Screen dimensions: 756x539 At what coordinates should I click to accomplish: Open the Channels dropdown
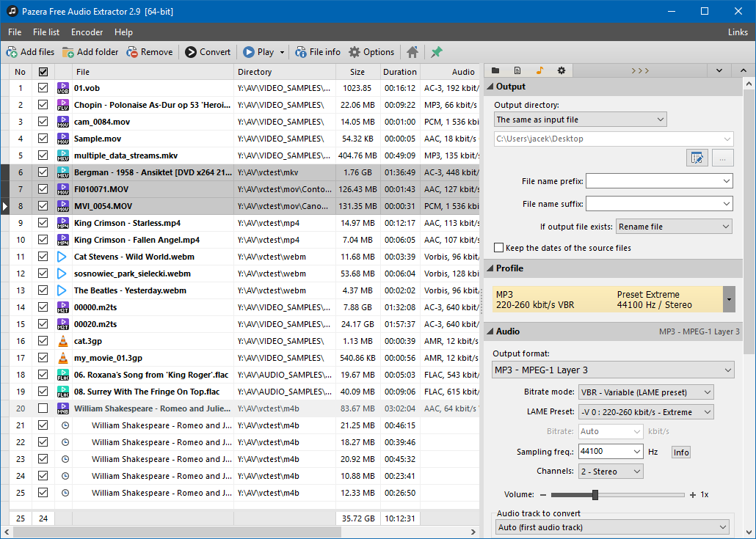pyautogui.click(x=611, y=471)
